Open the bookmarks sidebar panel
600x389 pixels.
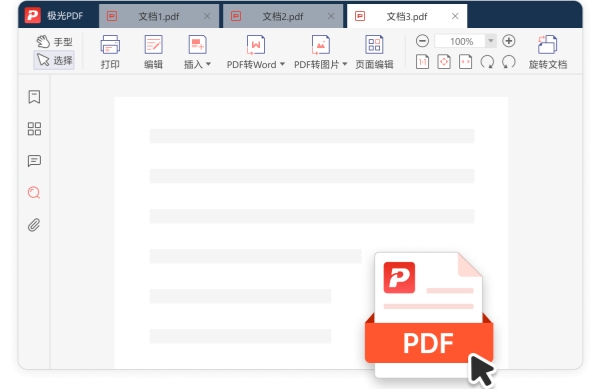point(34,97)
